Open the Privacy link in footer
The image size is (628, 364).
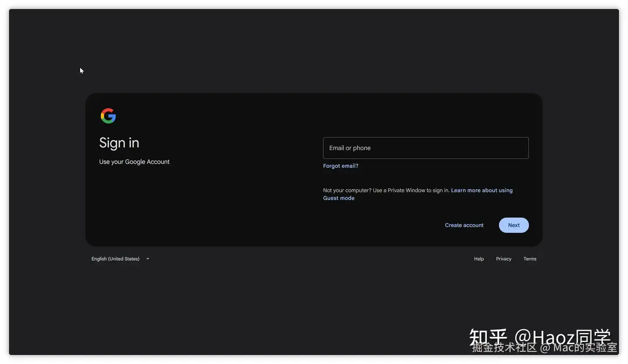pyautogui.click(x=504, y=259)
